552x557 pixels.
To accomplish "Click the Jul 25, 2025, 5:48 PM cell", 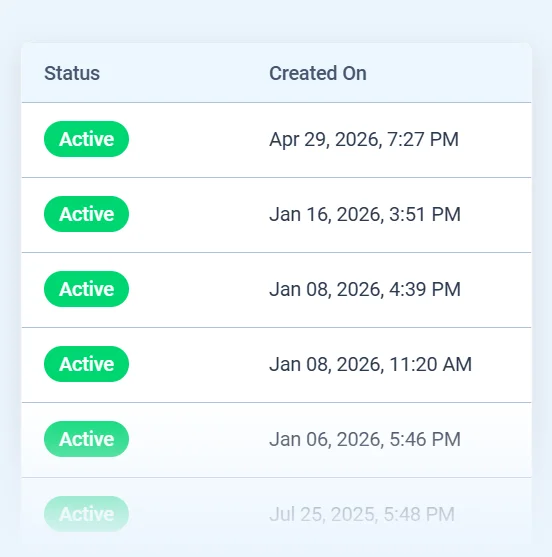I will 362,514.
